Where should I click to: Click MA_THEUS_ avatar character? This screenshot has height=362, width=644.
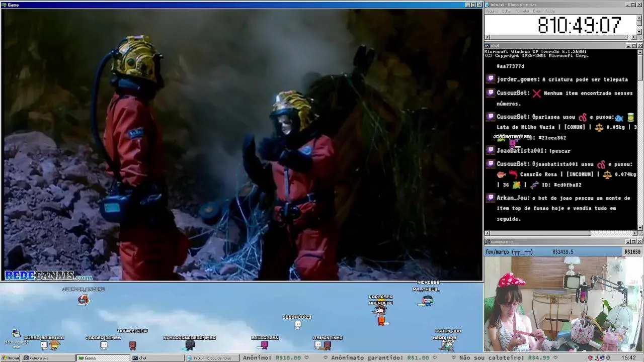tap(427, 301)
